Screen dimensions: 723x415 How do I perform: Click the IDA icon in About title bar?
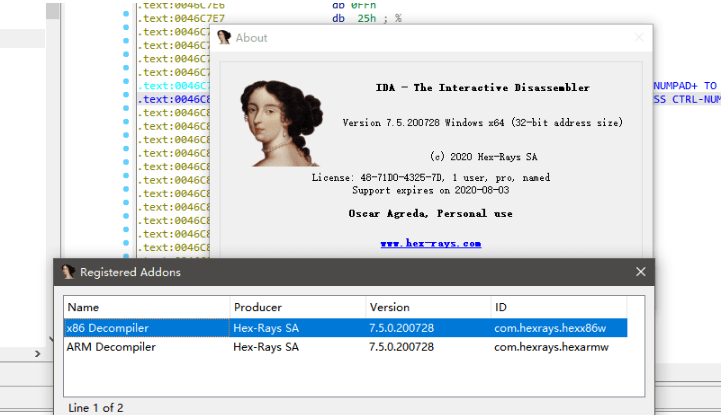pyautogui.click(x=224, y=37)
